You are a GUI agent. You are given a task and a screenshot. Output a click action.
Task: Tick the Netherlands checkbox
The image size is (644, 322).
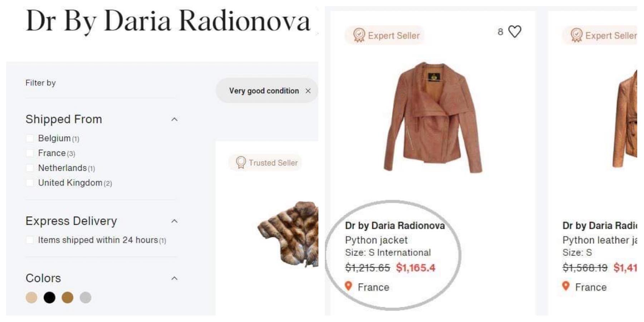(30, 168)
